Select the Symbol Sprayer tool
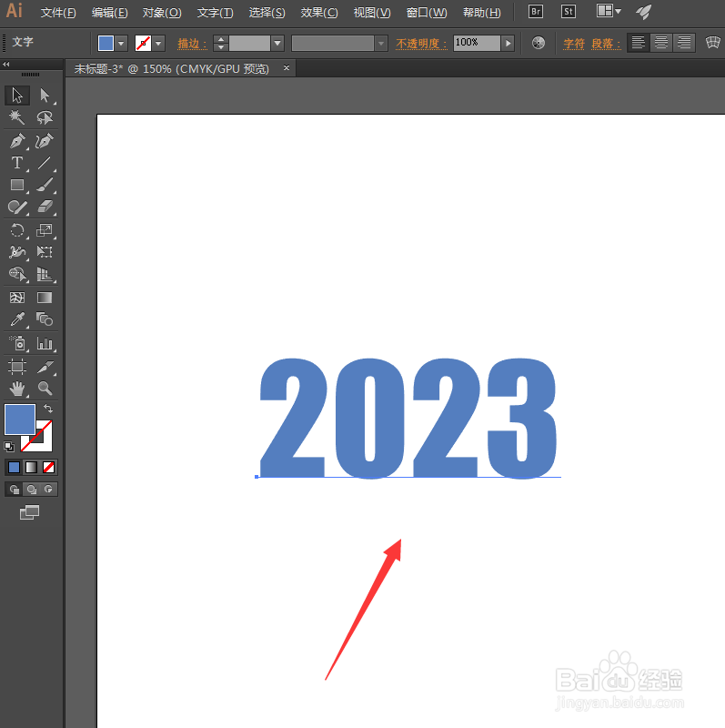The width and height of the screenshot is (725, 728). pos(17,344)
